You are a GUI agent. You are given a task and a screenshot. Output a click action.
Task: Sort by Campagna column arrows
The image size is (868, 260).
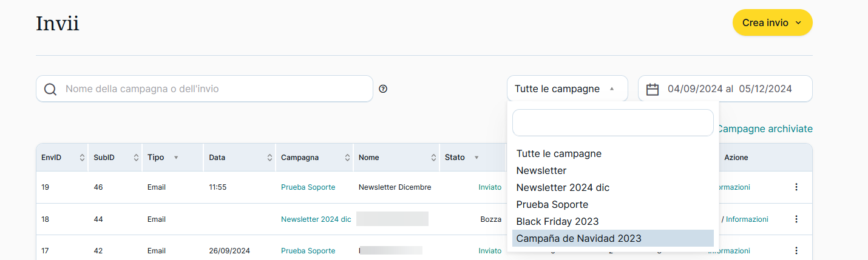point(347,158)
